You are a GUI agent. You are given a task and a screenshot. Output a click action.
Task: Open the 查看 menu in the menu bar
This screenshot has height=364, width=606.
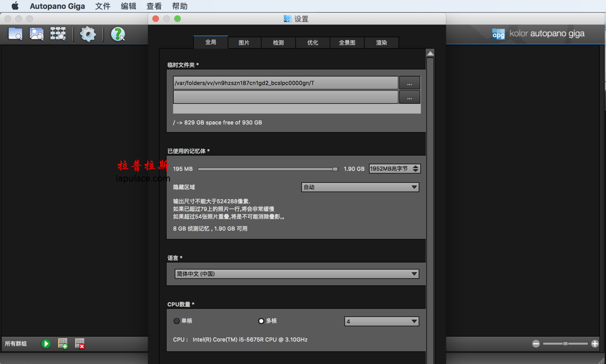coord(154,6)
